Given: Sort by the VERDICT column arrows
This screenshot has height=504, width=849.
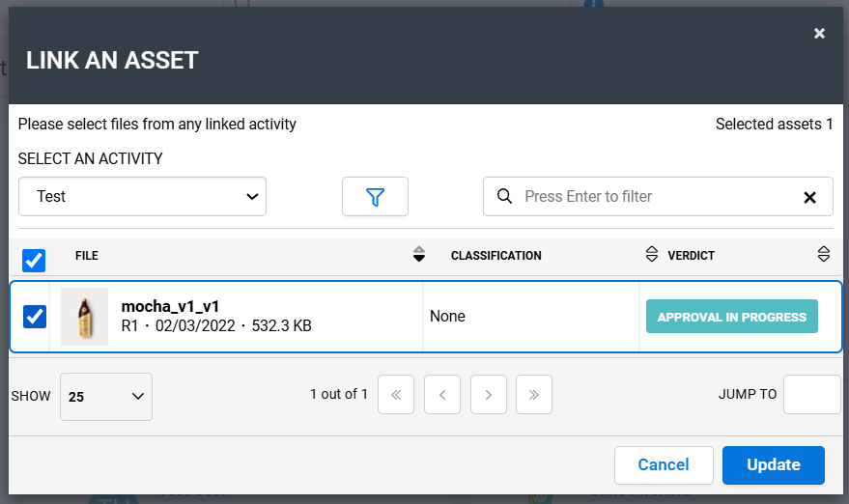Looking at the screenshot, I should pyautogui.click(x=824, y=254).
